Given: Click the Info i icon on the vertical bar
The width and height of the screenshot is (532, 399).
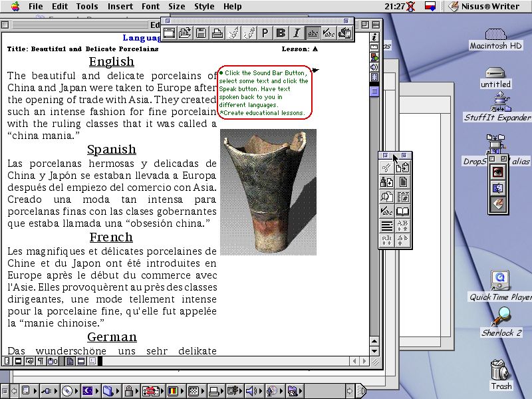Looking at the screenshot, I should (374, 37).
